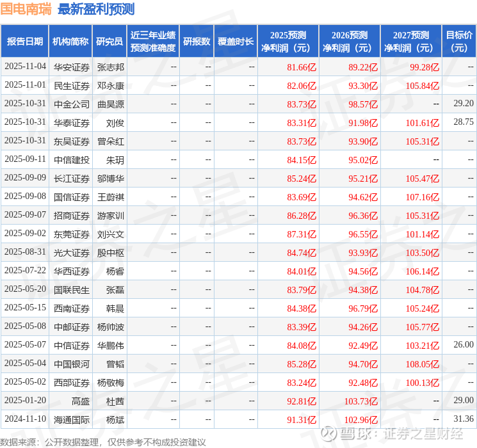Click analyst name 杨敬梅
Viewport: 477px width, 448px height.
(x=110, y=382)
